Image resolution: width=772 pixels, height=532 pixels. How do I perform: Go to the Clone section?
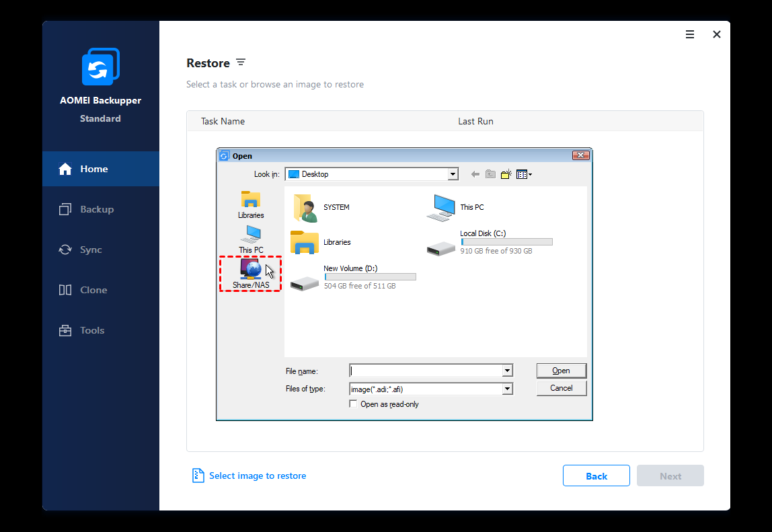click(x=101, y=290)
